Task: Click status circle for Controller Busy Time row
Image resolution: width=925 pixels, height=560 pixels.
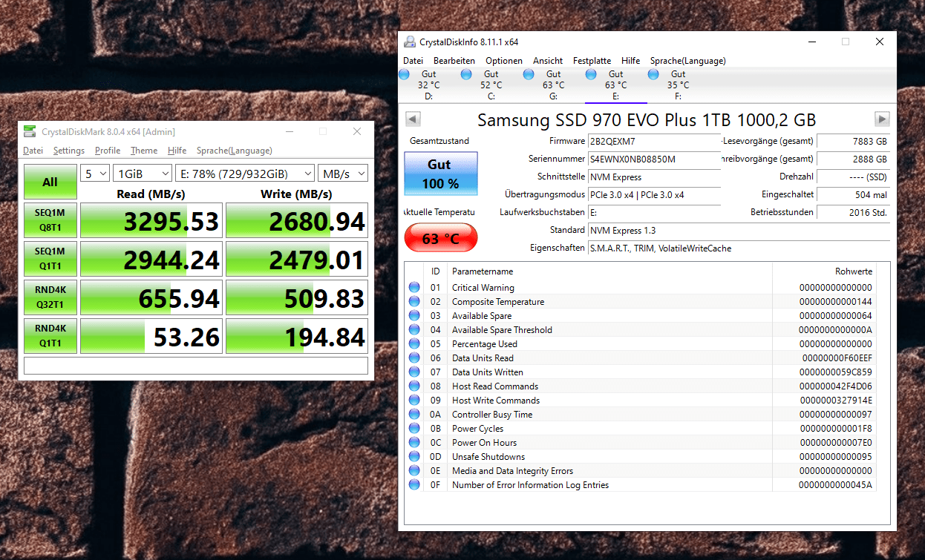Action: (414, 414)
